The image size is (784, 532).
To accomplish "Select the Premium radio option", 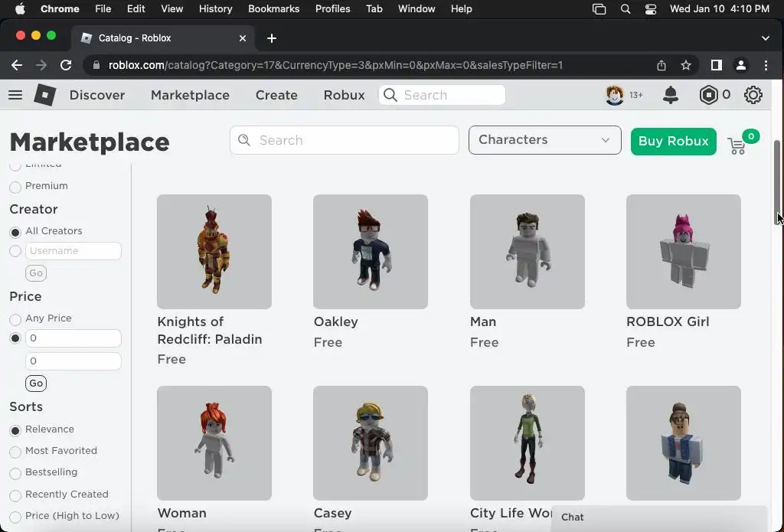I will (15, 187).
